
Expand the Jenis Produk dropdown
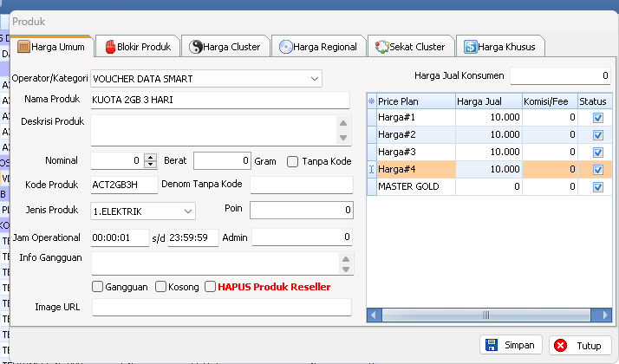point(188,211)
